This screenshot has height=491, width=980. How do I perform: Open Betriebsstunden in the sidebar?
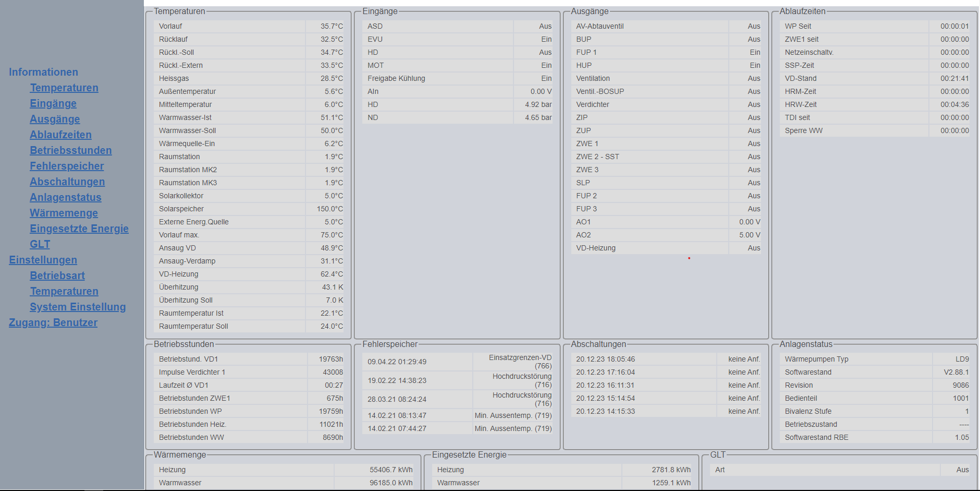[x=71, y=150]
